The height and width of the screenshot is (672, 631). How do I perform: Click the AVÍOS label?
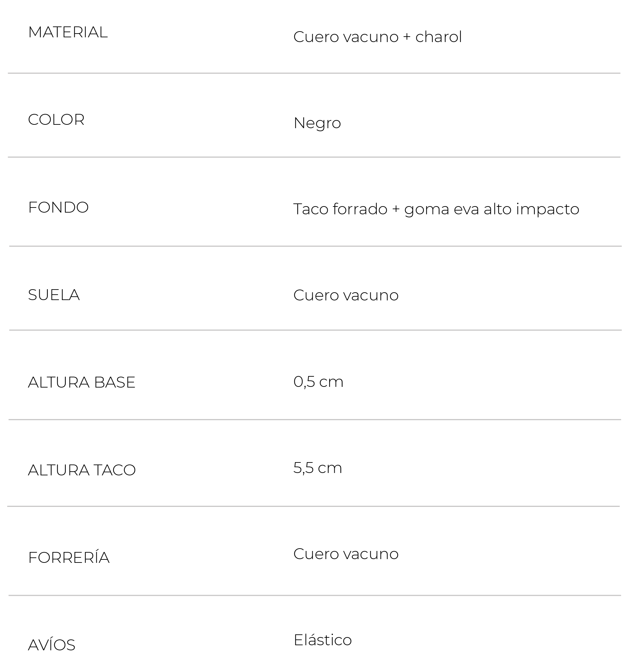(52, 645)
